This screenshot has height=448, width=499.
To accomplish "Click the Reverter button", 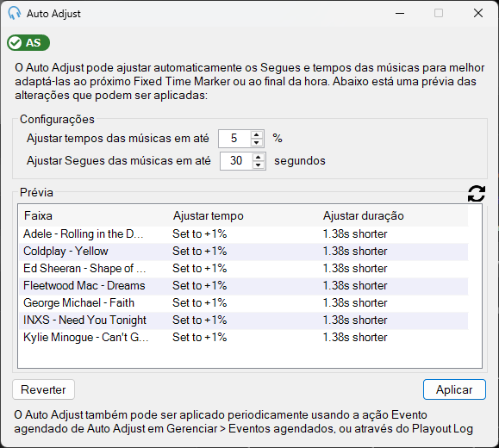I will point(43,389).
